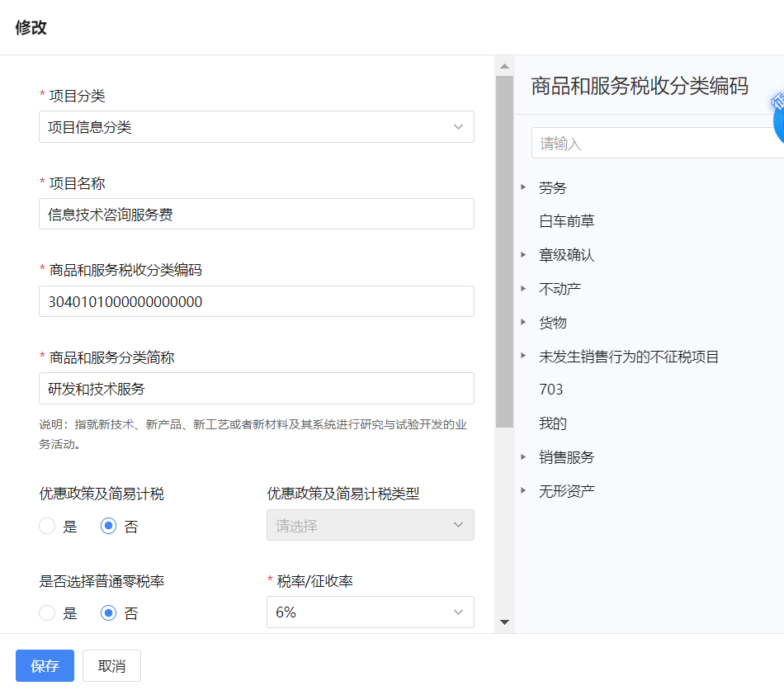Viewport: 784px width, 695px height.
Task: Click the blue floating icon at right edge
Action: click(x=778, y=120)
